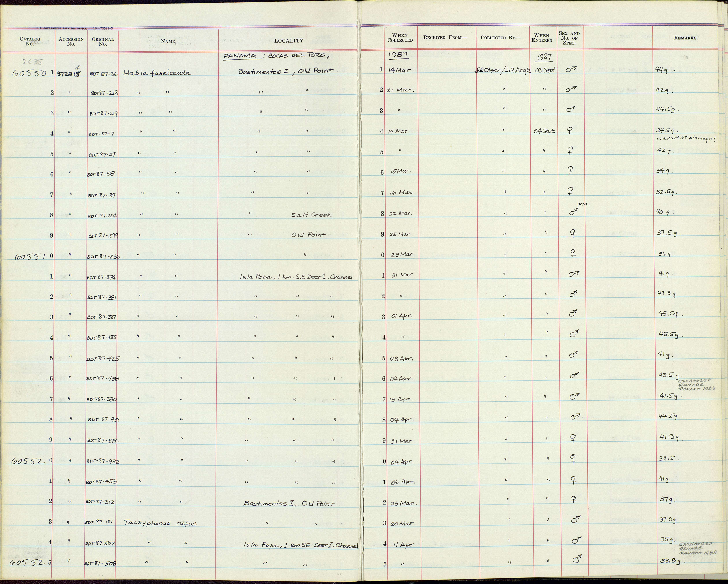Click the 'Remarks' column header
This screenshot has width=728, height=584.
[x=685, y=38]
